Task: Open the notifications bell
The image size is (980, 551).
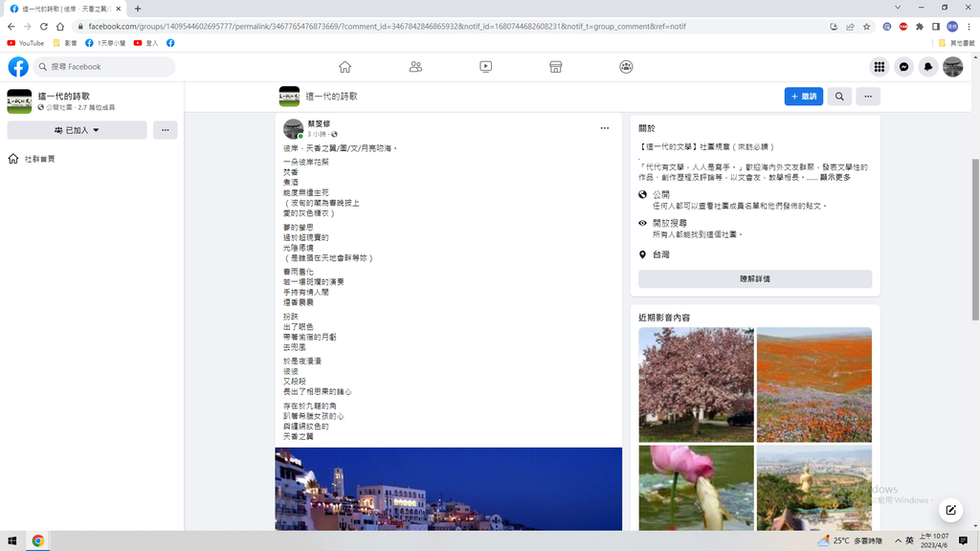Action: click(928, 67)
